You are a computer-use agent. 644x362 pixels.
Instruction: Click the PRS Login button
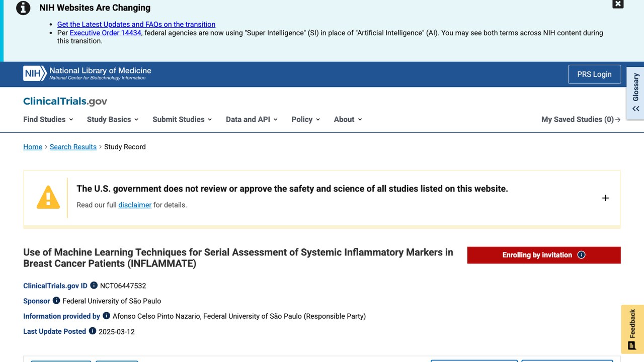pos(594,74)
